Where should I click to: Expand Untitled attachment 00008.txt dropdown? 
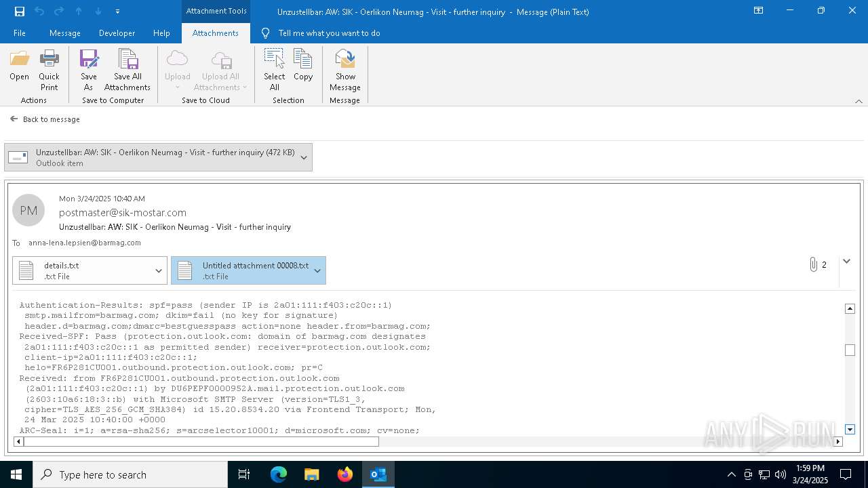[x=317, y=270]
